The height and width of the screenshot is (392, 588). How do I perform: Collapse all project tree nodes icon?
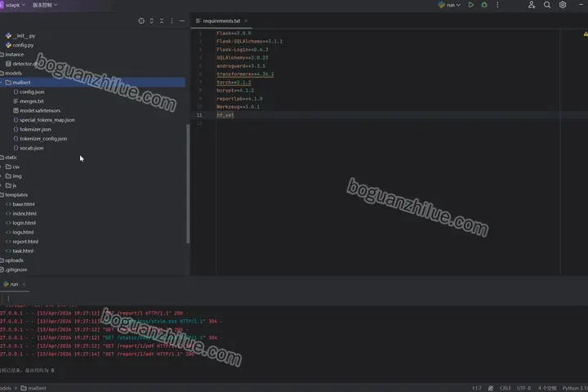[x=162, y=21]
